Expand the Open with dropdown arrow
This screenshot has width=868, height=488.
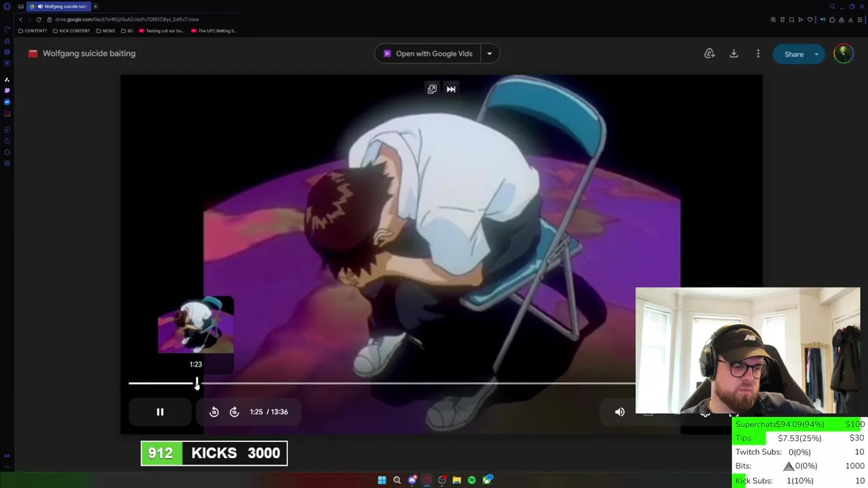[x=490, y=54]
